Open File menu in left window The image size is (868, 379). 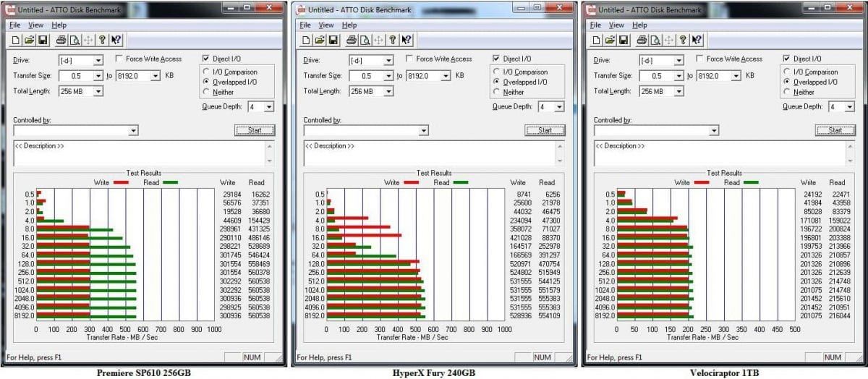(15, 25)
